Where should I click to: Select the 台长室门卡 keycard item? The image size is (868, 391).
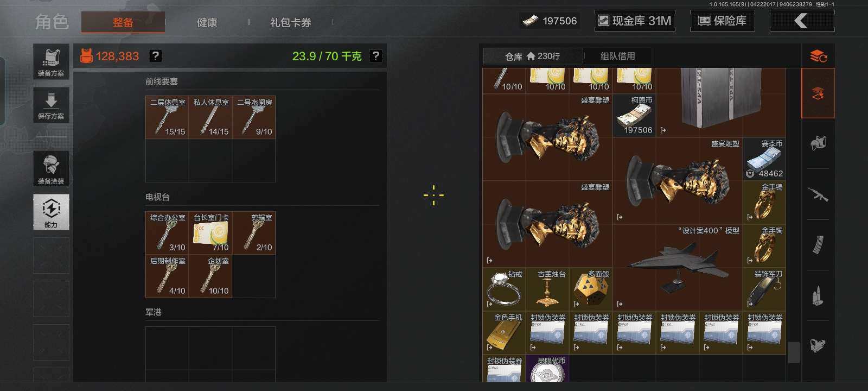pyautogui.click(x=210, y=233)
